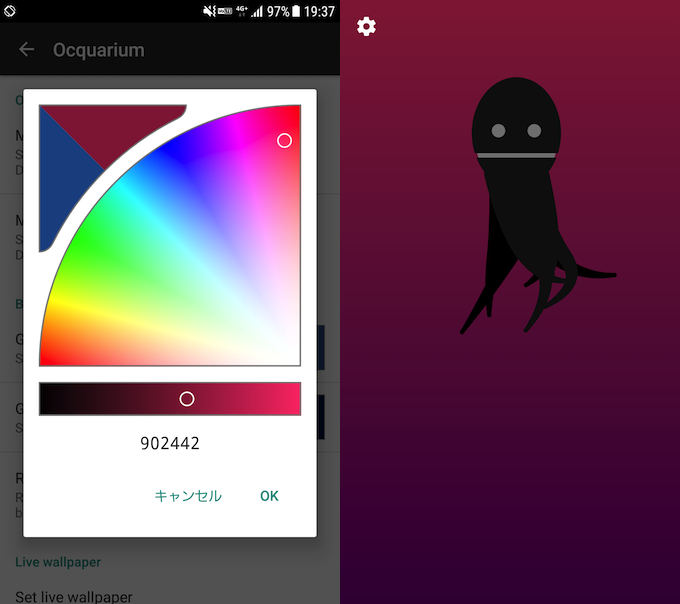Click the brightness slider handle
Image resolution: width=680 pixels, height=604 pixels.
187,399
